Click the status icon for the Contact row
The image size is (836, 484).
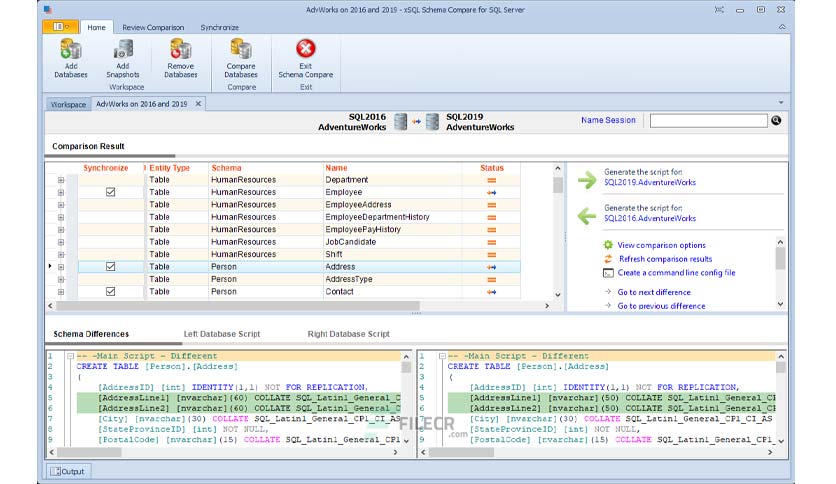click(x=492, y=292)
